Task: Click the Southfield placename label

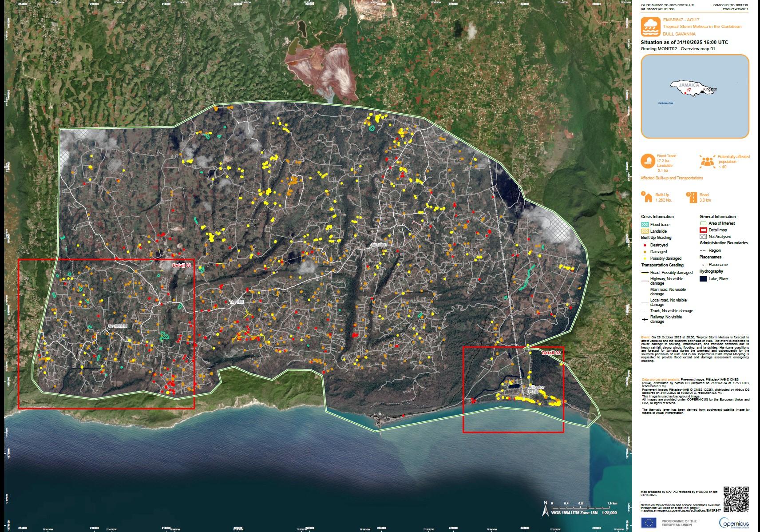Action: [x=118, y=326]
